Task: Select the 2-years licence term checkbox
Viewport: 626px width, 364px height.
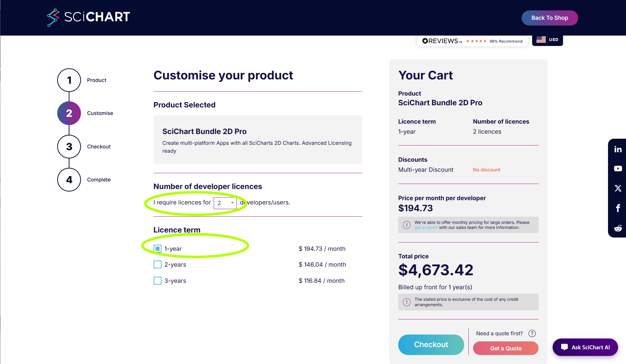Action: coord(158,264)
